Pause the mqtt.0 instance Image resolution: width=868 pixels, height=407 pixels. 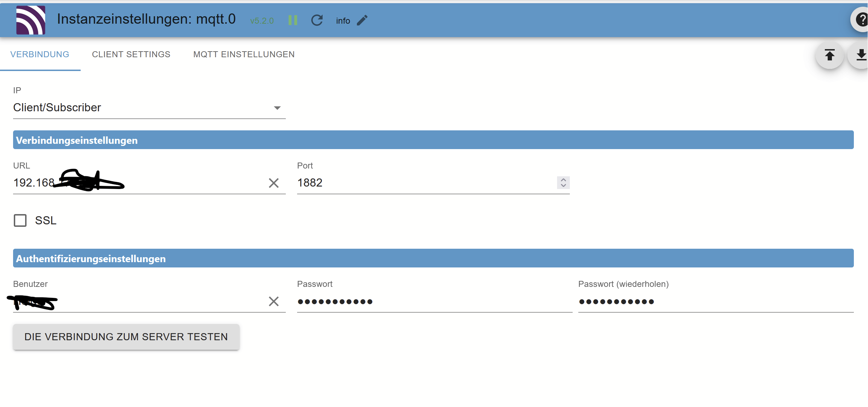[x=293, y=20]
